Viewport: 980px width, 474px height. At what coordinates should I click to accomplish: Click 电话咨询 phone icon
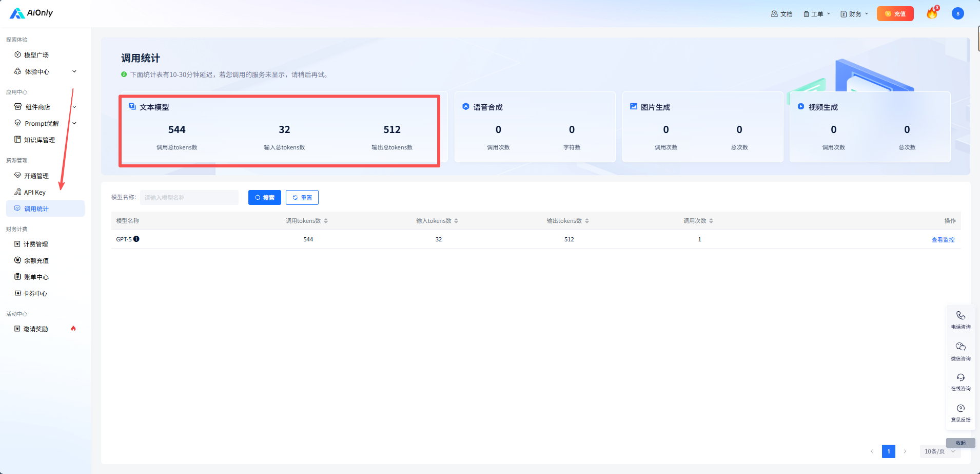pos(961,315)
